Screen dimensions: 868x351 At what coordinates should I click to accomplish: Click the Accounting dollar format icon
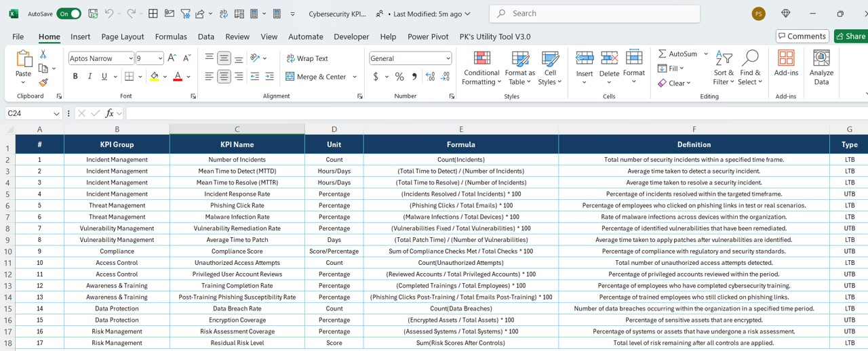click(376, 77)
